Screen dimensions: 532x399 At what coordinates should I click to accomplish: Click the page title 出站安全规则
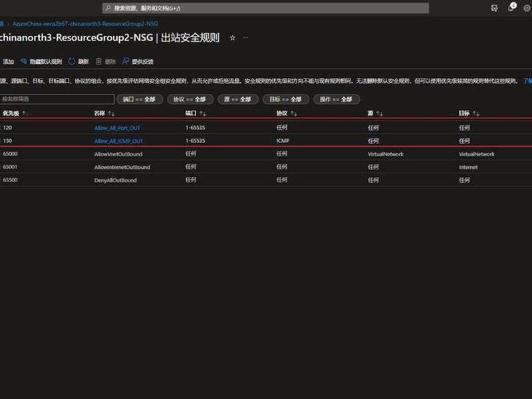click(190, 37)
